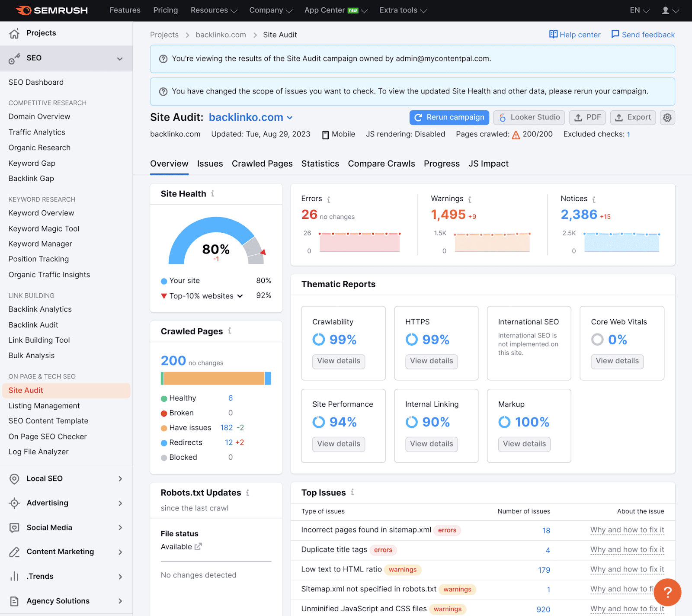
Task: Expand the Top-10% websites dropdown
Action: tap(240, 296)
